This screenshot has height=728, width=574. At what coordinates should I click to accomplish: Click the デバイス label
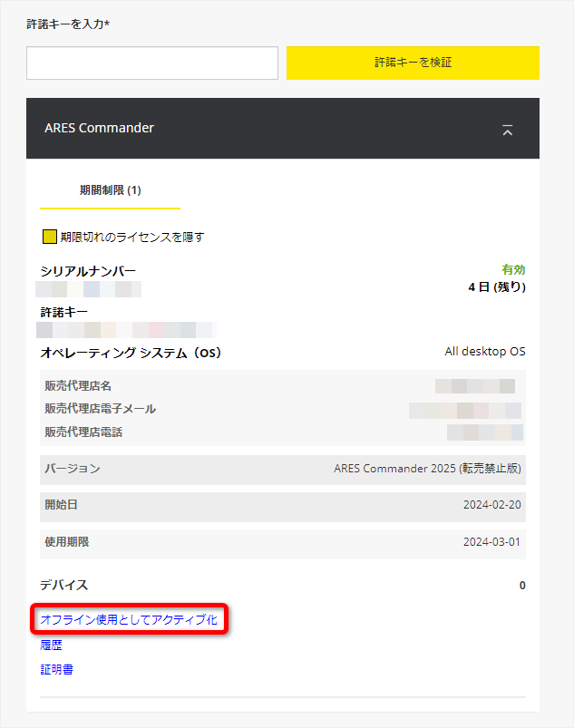[64, 585]
